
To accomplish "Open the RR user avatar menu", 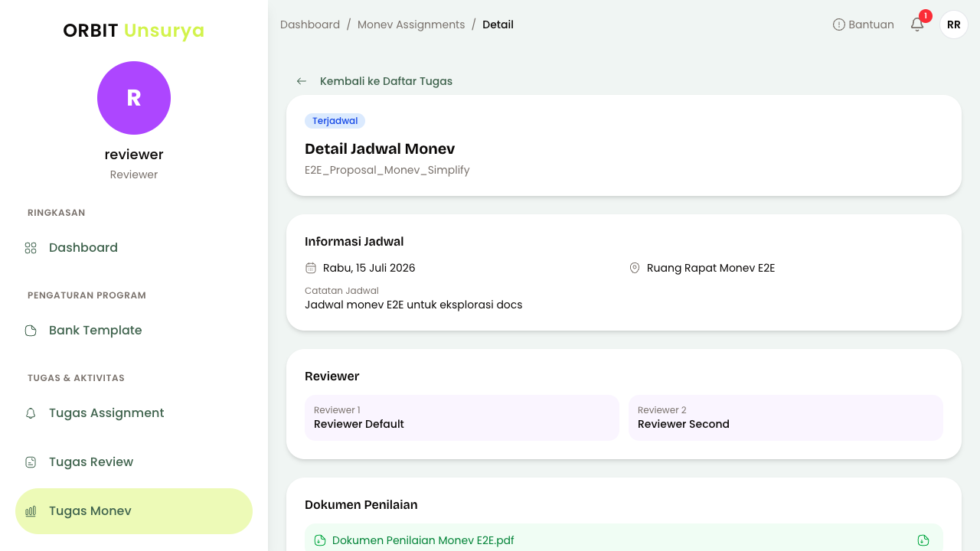I will point(954,24).
